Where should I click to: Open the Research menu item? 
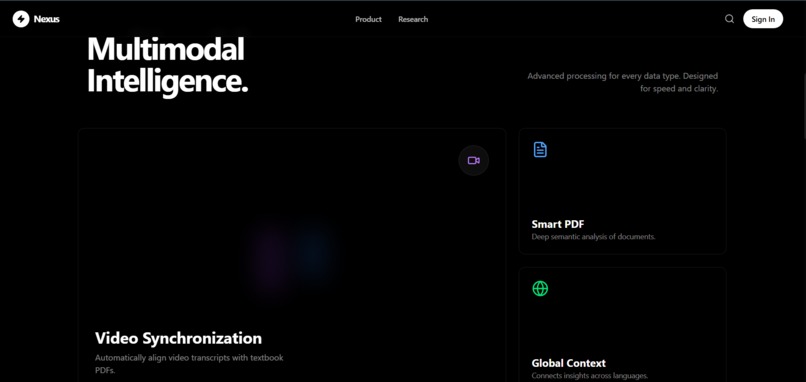click(413, 19)
